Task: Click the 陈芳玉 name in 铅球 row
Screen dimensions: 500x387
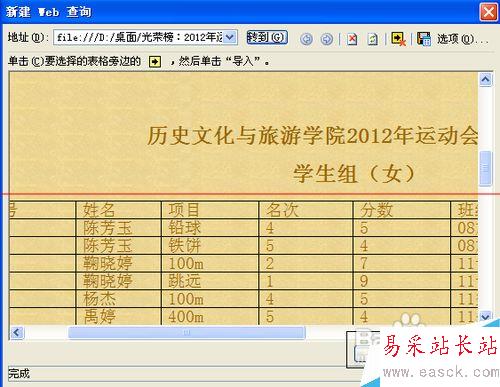Action: 107,228
